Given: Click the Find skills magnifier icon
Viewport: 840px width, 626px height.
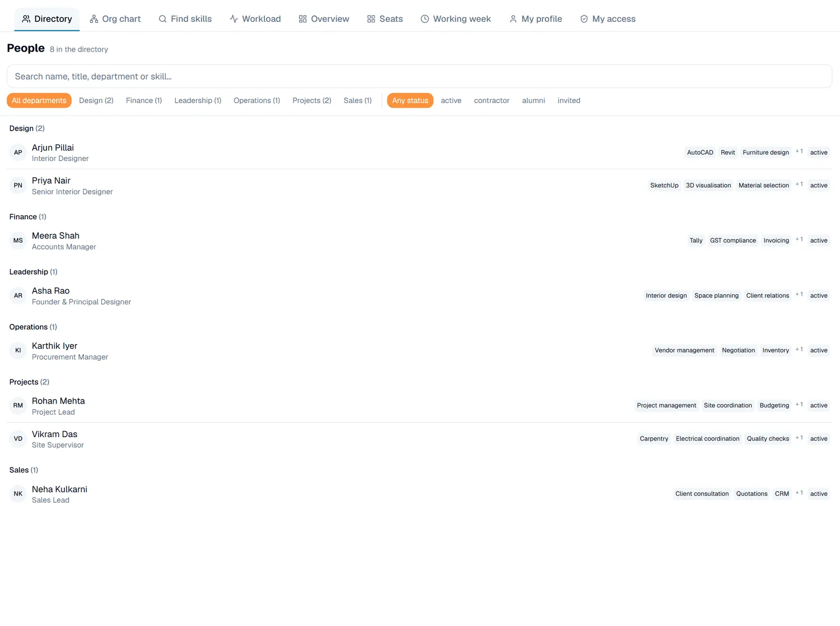Looking at the screenshot, I should click(162, 19).
